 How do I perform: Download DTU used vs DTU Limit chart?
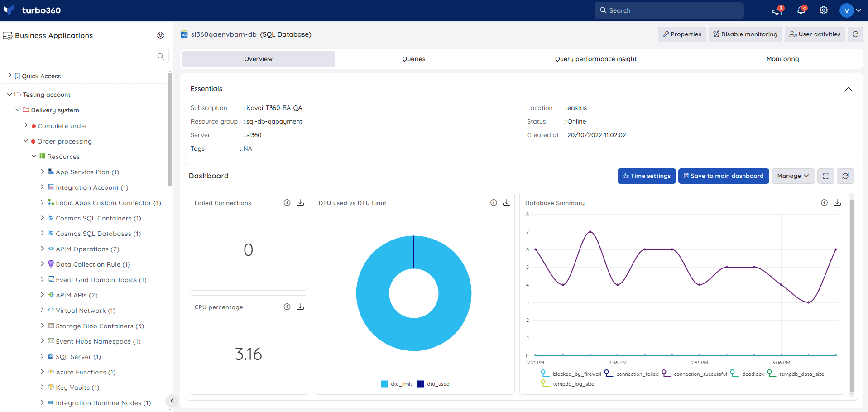tap(507, 203)
